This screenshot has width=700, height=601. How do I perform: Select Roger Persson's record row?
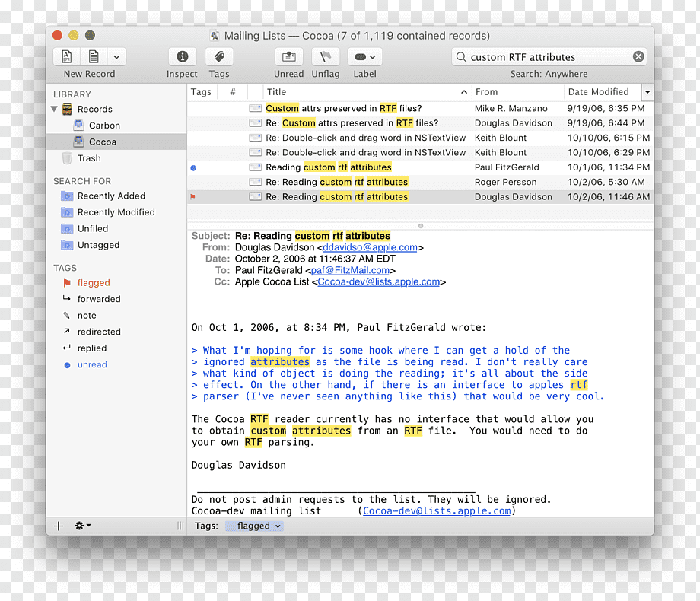coord(421,182)
